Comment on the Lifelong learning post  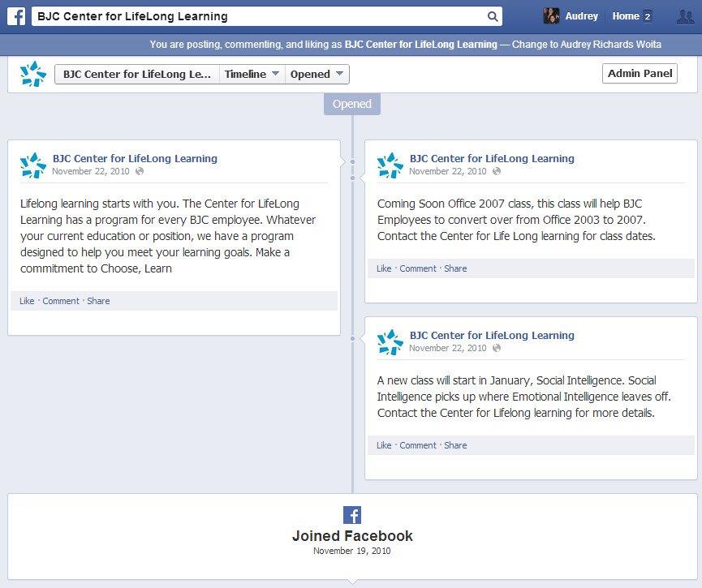coord(60,301)
